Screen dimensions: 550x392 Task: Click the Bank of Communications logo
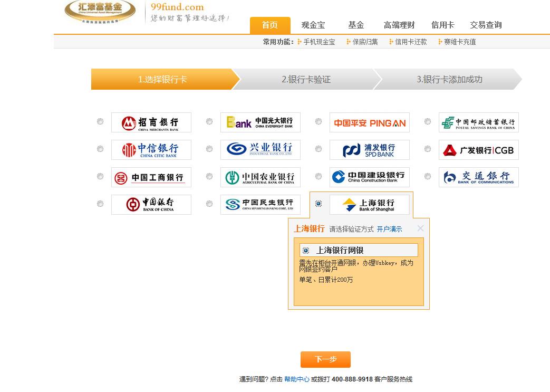478,177
